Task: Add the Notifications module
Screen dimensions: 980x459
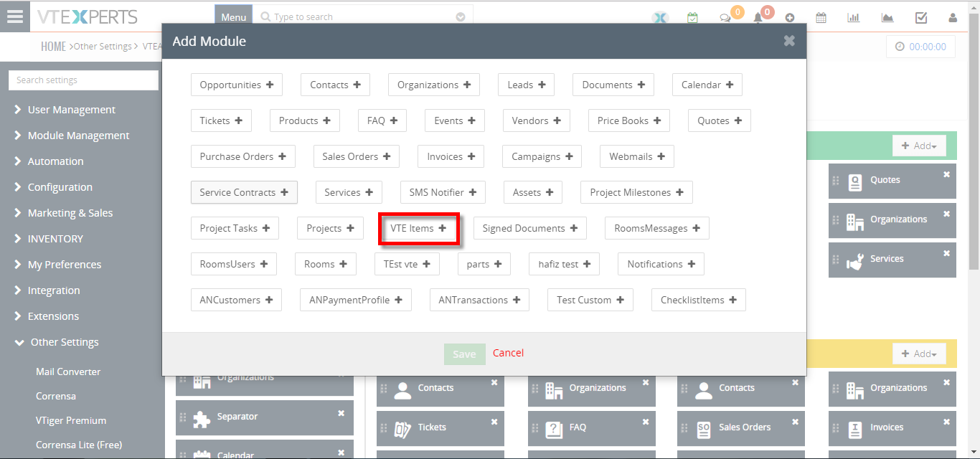Action: tap(661, 264)
